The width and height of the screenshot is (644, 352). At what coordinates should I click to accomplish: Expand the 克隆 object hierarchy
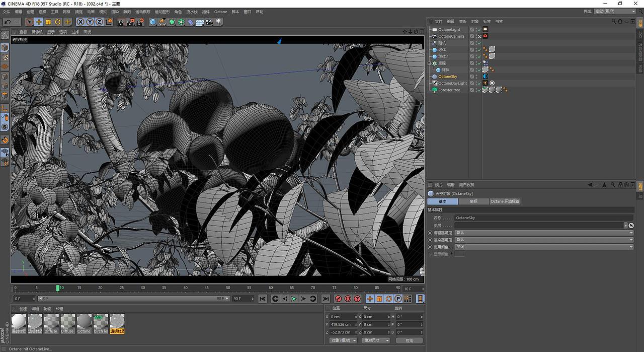(x=429, y=62)
